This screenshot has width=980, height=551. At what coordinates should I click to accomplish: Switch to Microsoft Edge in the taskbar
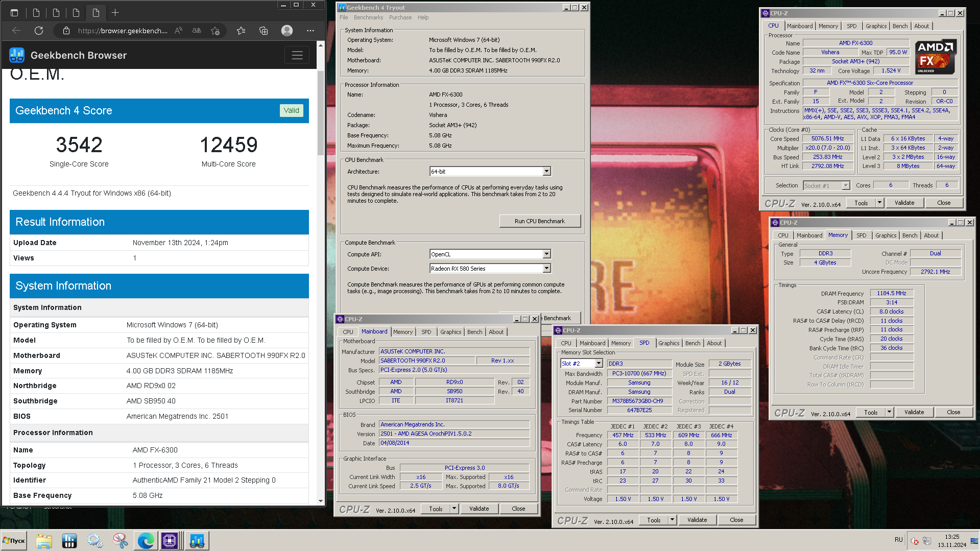click(x=146, y=540)
